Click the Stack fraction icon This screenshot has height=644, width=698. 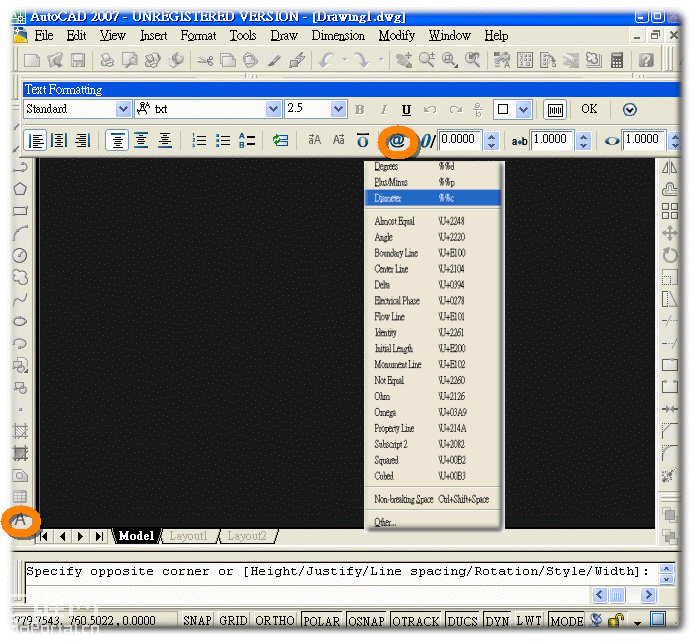tap(479, 109)
